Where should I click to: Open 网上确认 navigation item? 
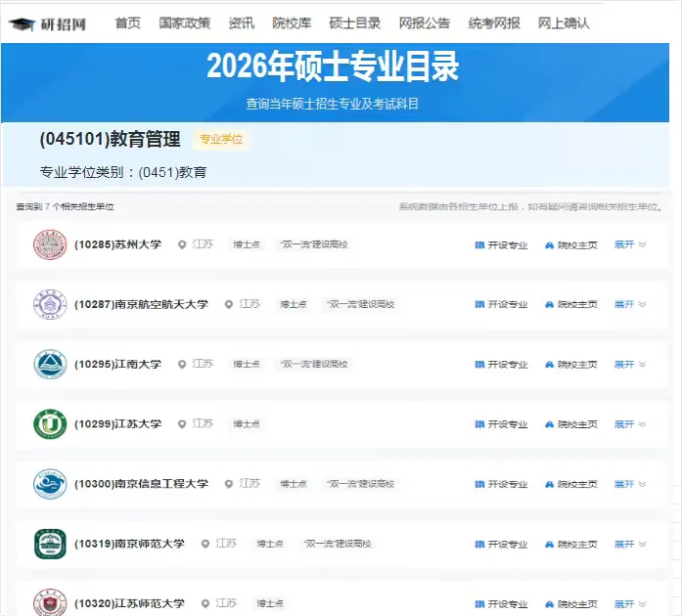[x=565, y=23]
